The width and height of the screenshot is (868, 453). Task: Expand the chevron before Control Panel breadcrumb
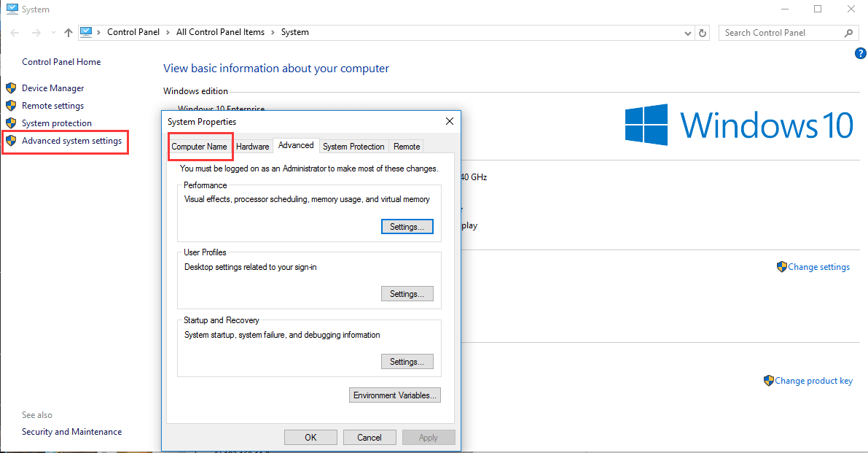pyautogui.click(x=99, y=33)
